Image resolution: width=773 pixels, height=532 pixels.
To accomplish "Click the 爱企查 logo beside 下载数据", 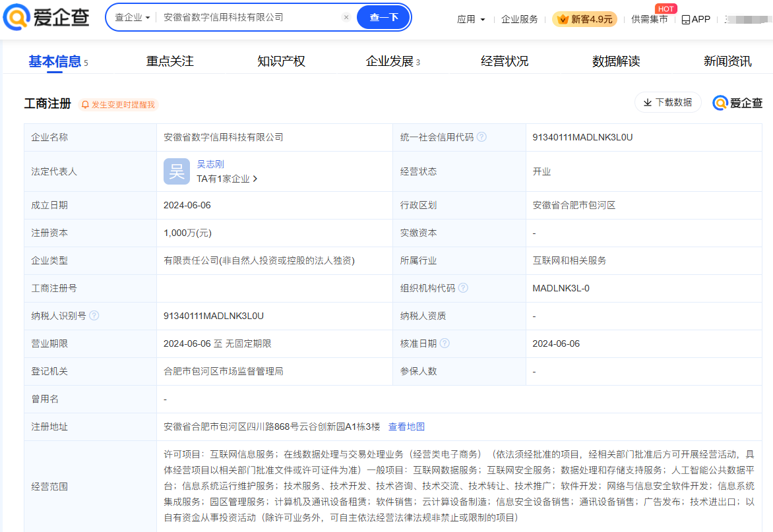I will (x=737, y=102).
